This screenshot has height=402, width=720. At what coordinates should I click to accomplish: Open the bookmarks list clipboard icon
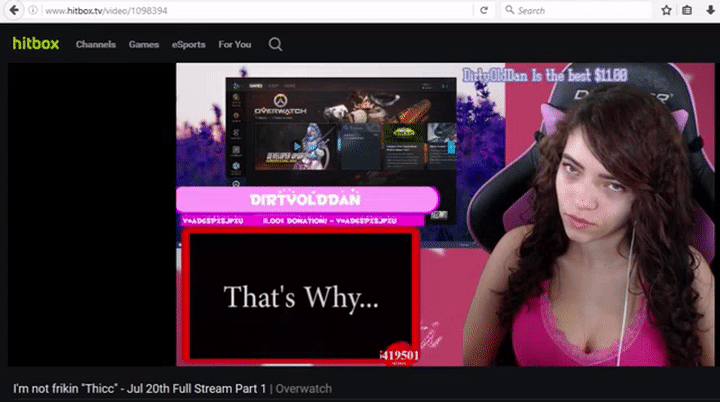[686, 10]
